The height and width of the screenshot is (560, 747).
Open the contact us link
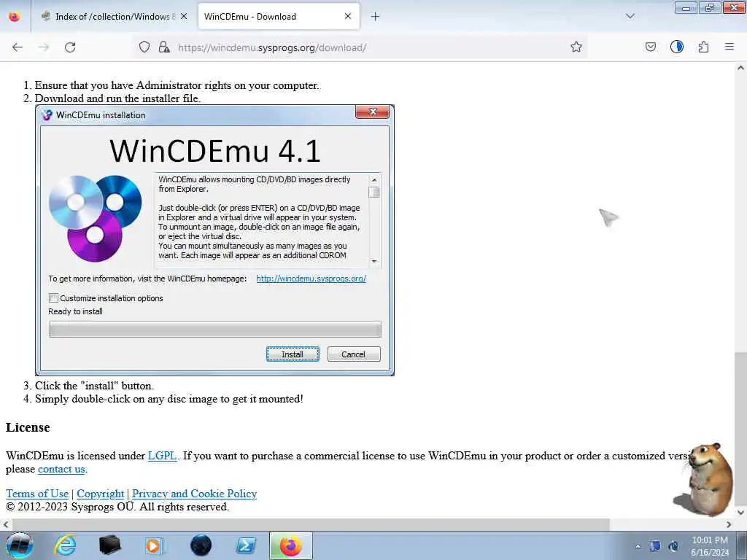coord(61,469)
